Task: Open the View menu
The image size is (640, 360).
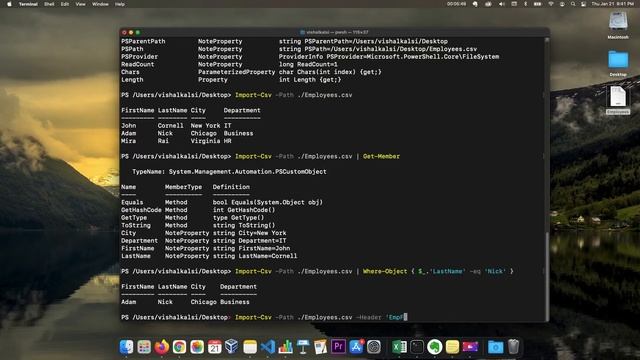Action: pos(80,4)
